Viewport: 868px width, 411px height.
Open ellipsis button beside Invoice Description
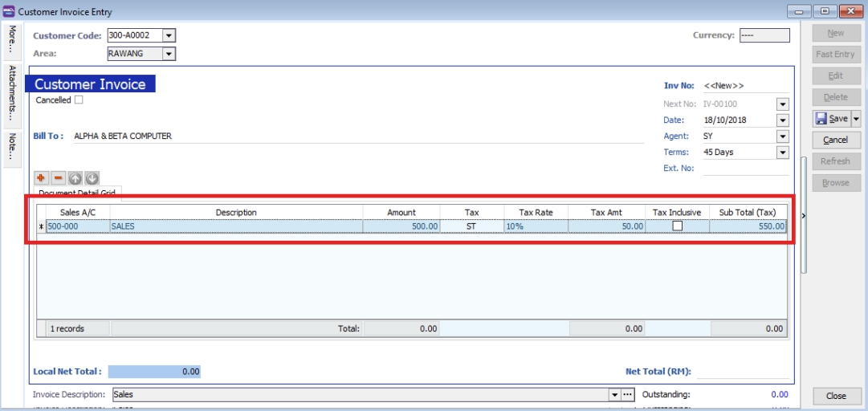[626, 394]
